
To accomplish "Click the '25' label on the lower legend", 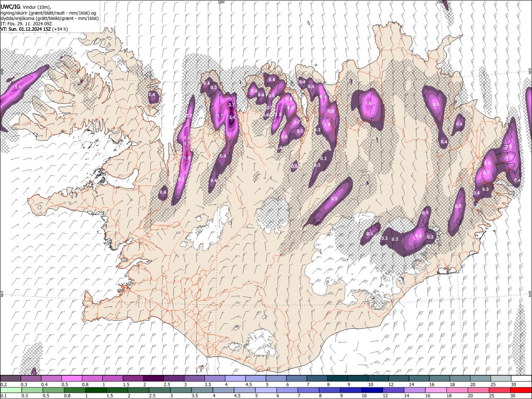I will (x=492, y=396).
